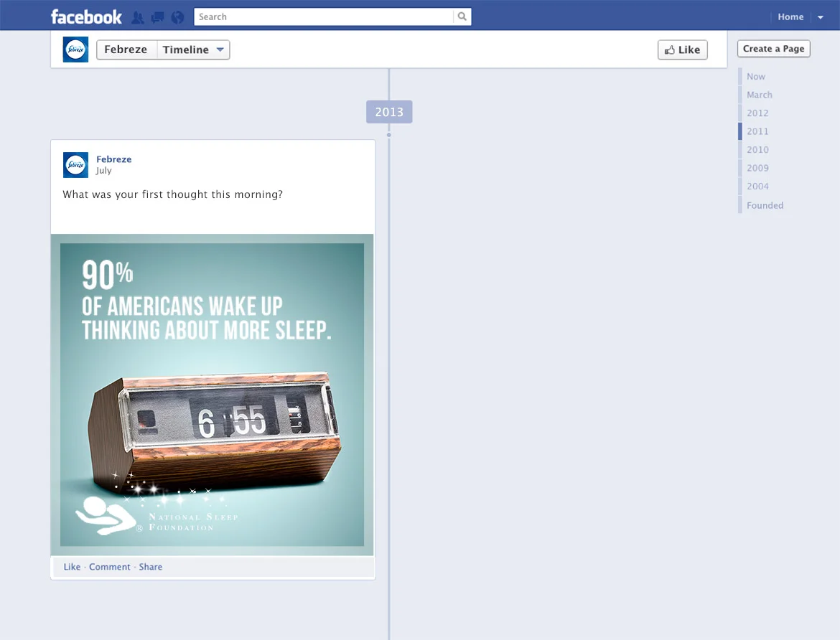Open the Timeline dropdown
840x640 pixels.
193,50
